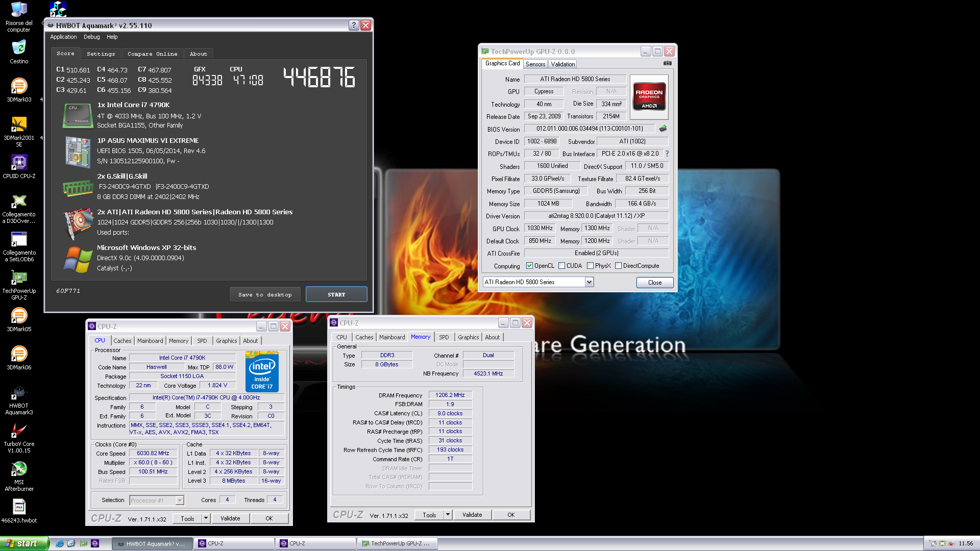Click GPU-Z screenshot camera icon
This screenshot has width=980, height=551.
[x=667, y=63]
